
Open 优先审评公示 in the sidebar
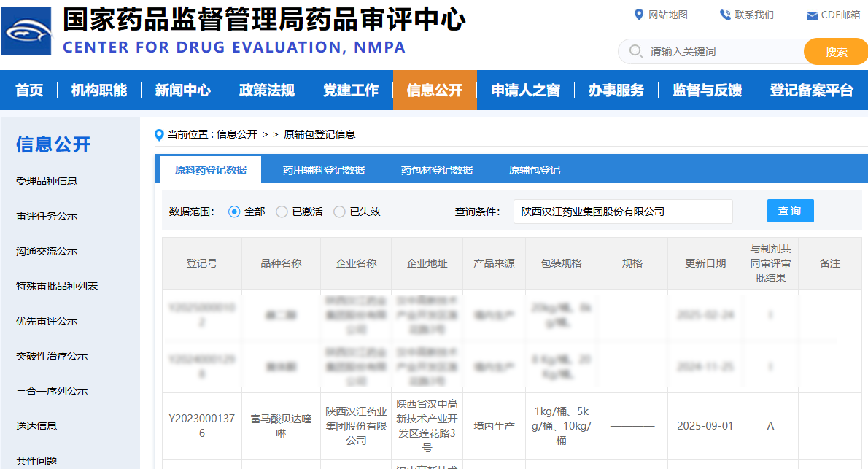[x=47, y=321]
